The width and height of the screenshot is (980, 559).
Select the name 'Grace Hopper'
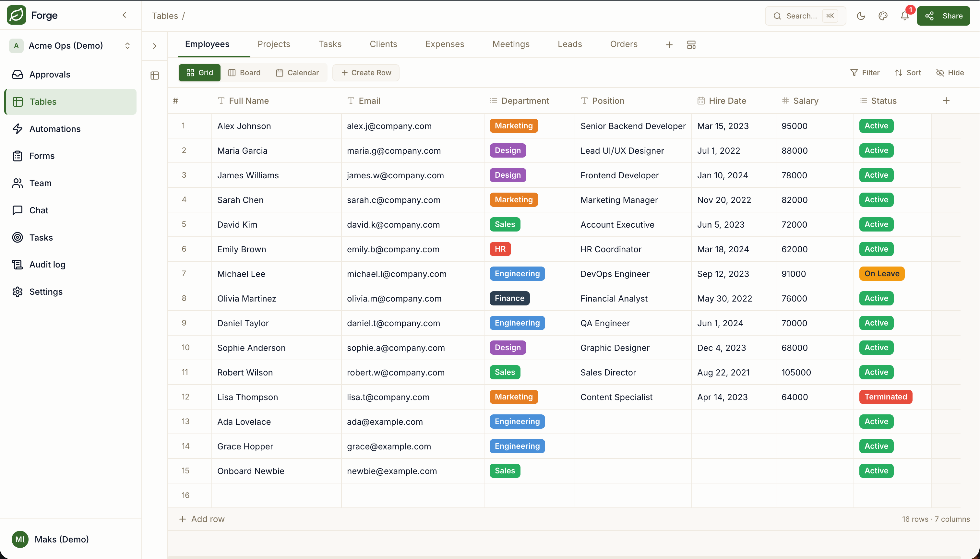245,446
